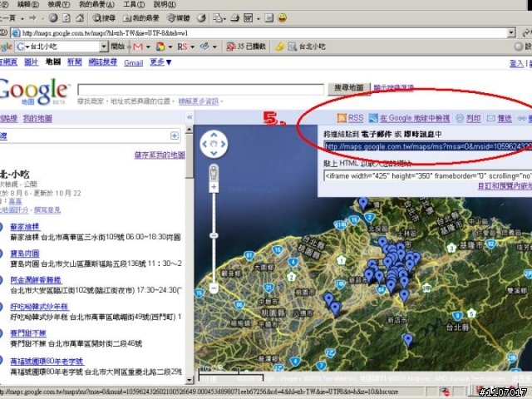This screenshot has height=399, width=532.
Task: Click the 列印 print link
Action: tap(469, 118)
